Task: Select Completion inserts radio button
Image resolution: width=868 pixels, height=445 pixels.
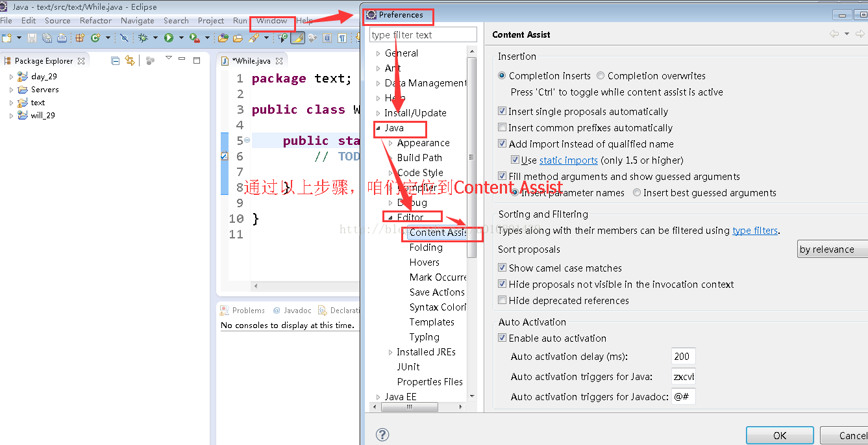Action: click(x=502, y=76)
